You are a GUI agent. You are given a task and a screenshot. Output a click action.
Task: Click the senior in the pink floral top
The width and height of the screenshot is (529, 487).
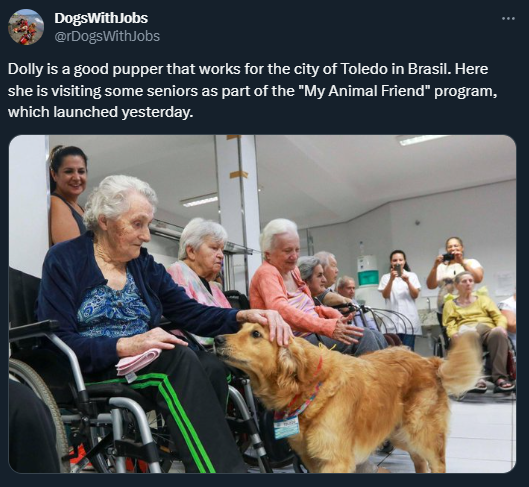(x=202, y=263)
